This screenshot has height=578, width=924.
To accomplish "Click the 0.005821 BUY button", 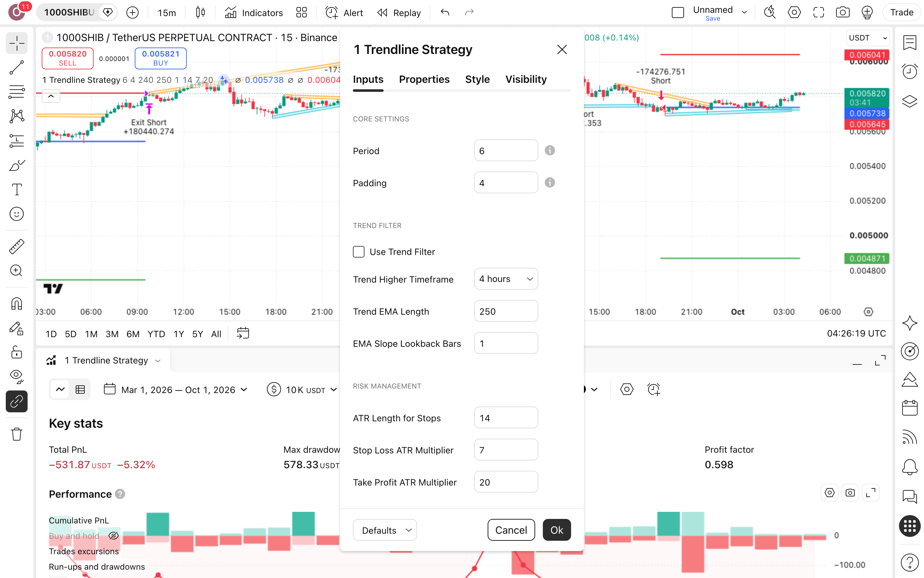I will 160,58.
